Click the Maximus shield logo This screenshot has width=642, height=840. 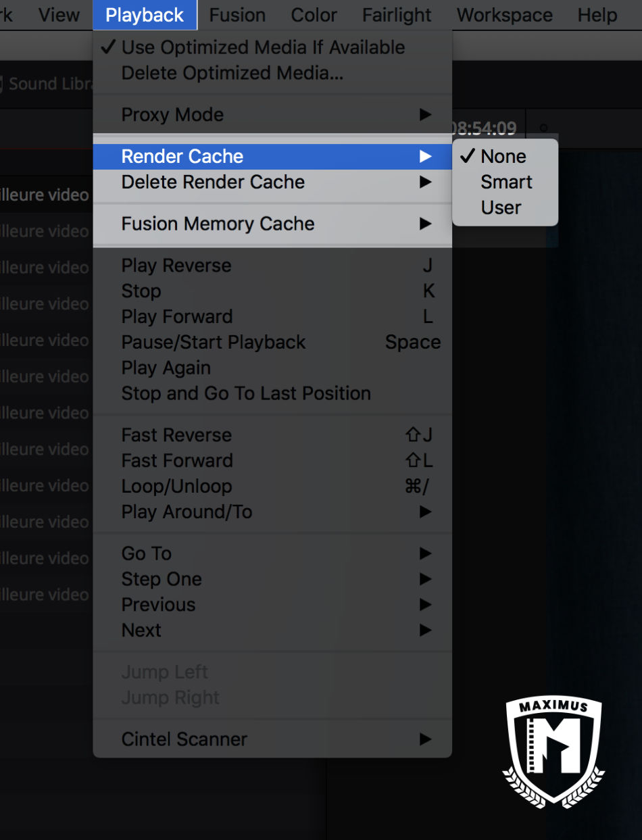pos(553,750)
